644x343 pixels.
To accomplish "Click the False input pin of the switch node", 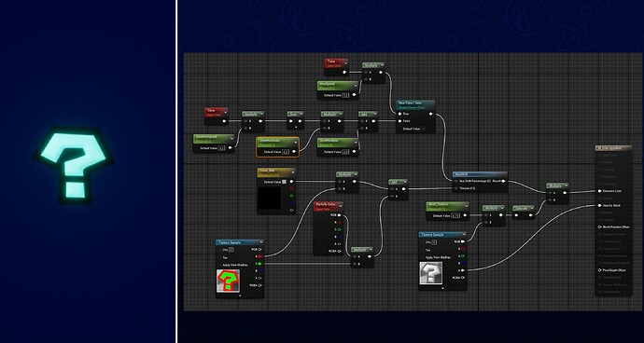I will point(399,121).
